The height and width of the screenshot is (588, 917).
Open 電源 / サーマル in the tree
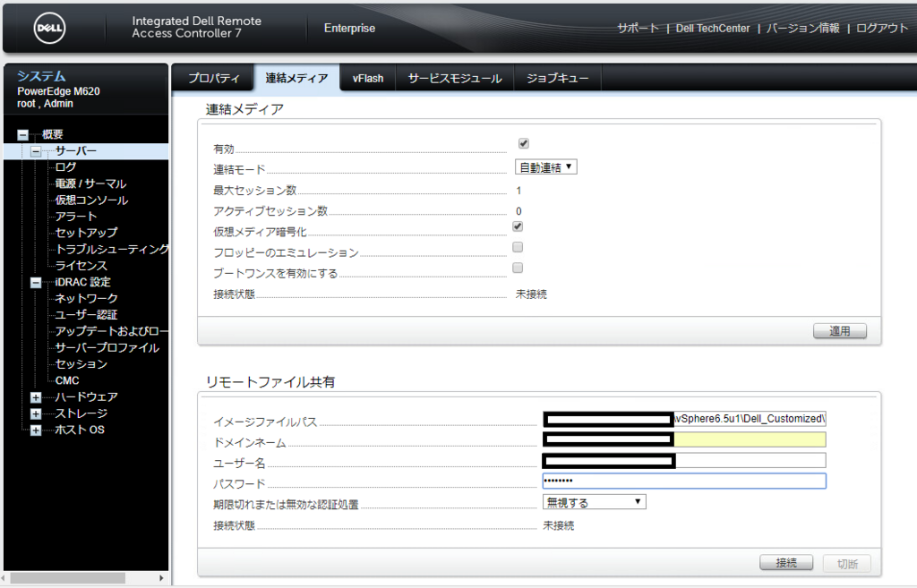tap(90, 183)
